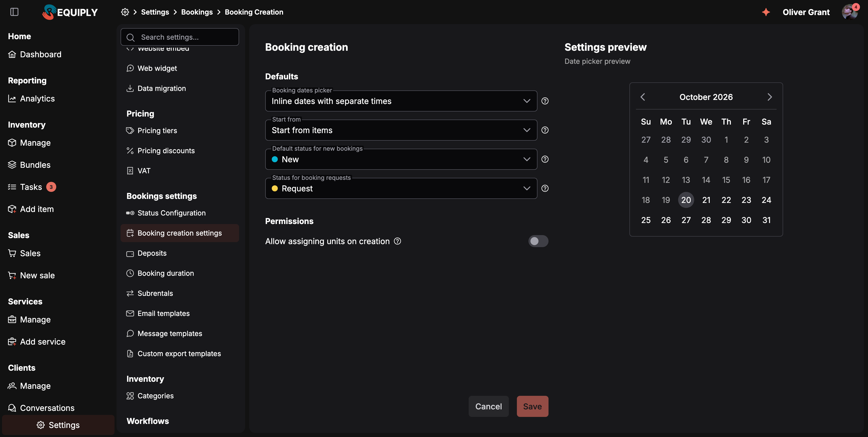This screenshot has height=437, width=868.
Task: Open Settings at the sidebar bottom
Action: (x=58, y=425)
